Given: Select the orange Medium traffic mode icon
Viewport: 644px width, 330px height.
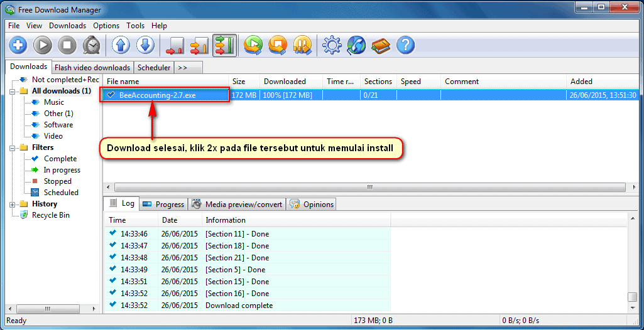Looking at the screenshot, I should (x=200, y=45).
